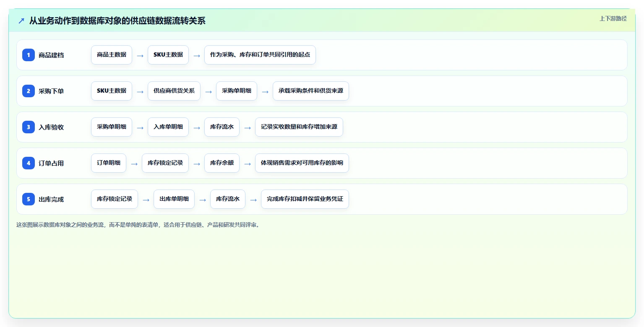Screen dimensions: 644x327
Task: Select the step 3 number badge
Action: [29, 127]
